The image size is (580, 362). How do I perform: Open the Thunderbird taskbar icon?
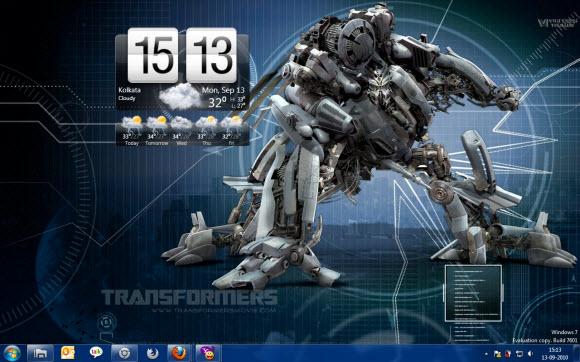152,353
